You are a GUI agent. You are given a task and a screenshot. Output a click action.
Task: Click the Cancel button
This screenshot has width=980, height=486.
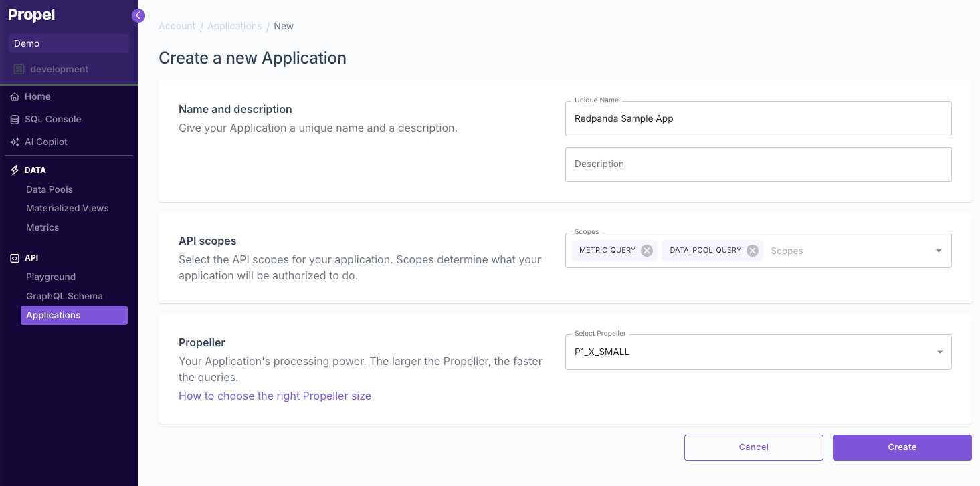click(753, 447)
